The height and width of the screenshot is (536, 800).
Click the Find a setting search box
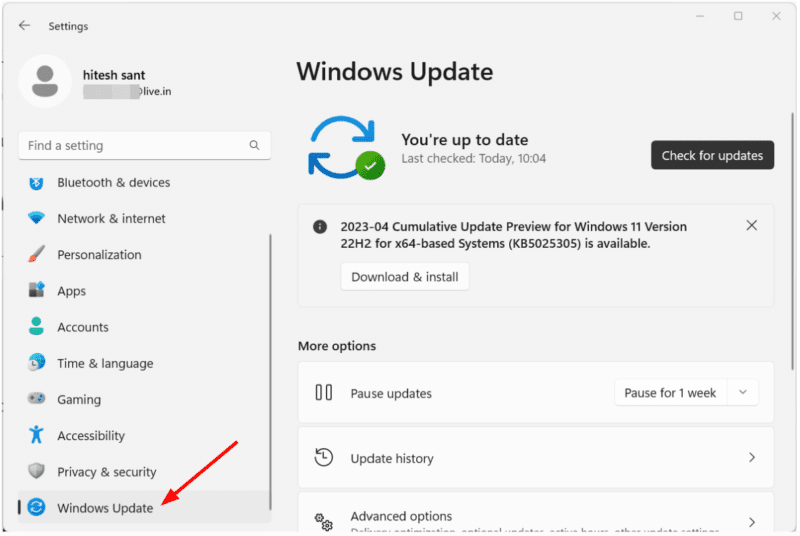(144, 145)
